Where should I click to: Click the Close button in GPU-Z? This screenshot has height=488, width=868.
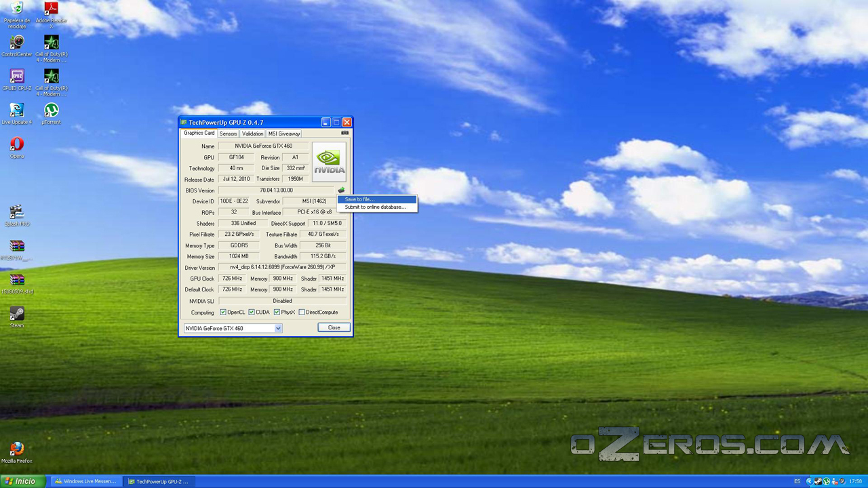tap(334, 327)
